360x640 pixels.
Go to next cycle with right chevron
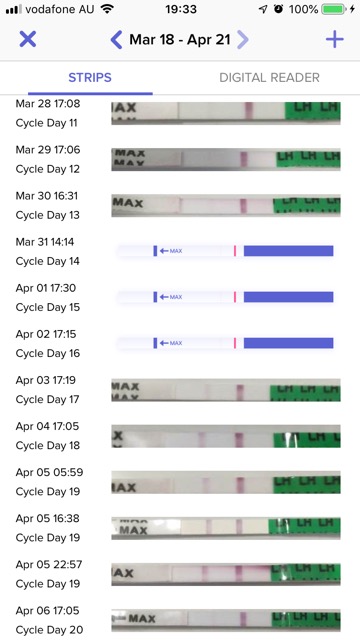[x=243, y=40]
